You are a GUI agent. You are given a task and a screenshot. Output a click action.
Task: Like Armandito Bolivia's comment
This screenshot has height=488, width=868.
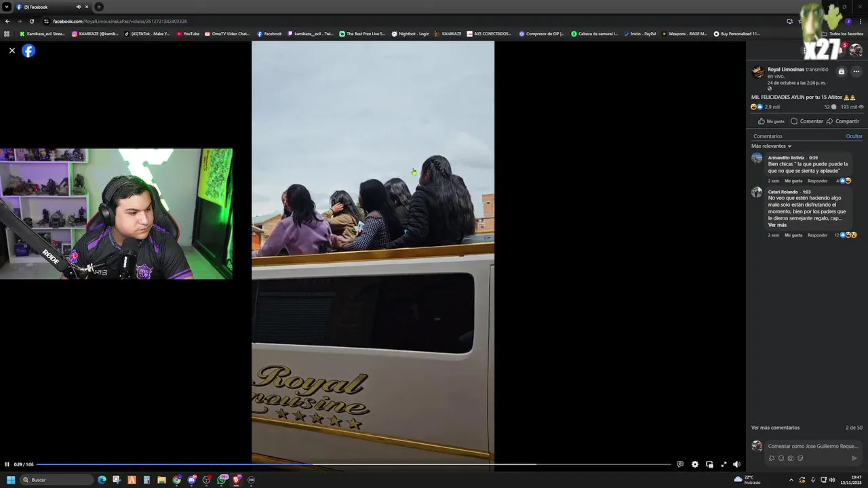point(793,181)
